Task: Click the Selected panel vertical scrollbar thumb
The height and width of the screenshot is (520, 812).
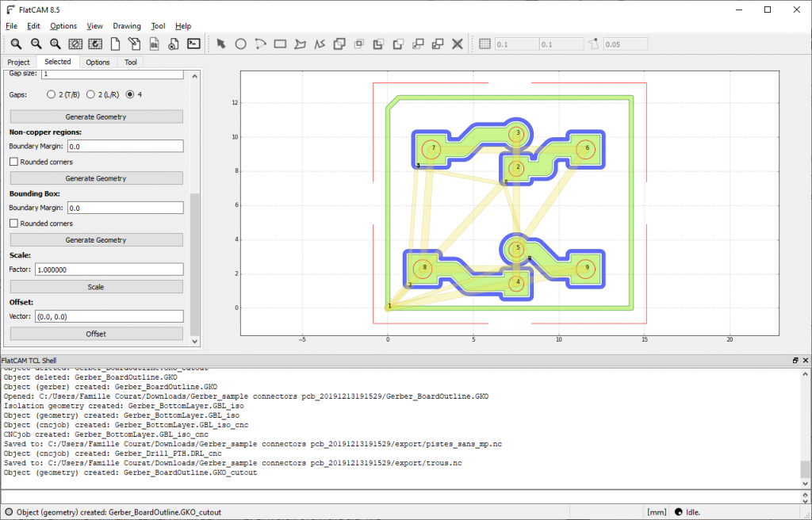Action: click(195, 265)
